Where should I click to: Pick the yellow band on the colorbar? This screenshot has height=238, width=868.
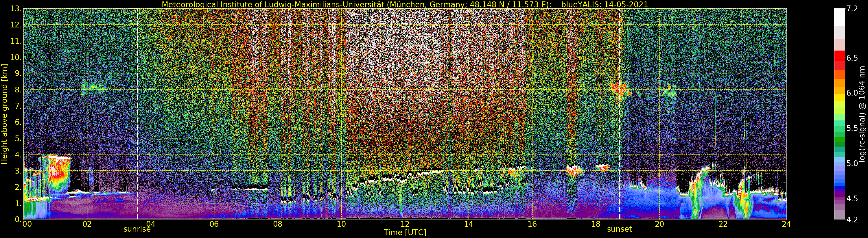pos(839,98)
